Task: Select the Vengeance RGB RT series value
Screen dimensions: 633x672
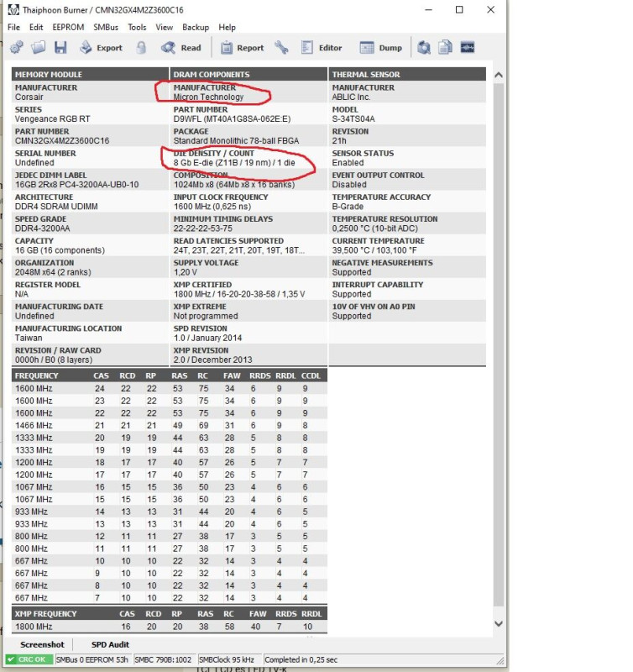Action: (53, 119)
